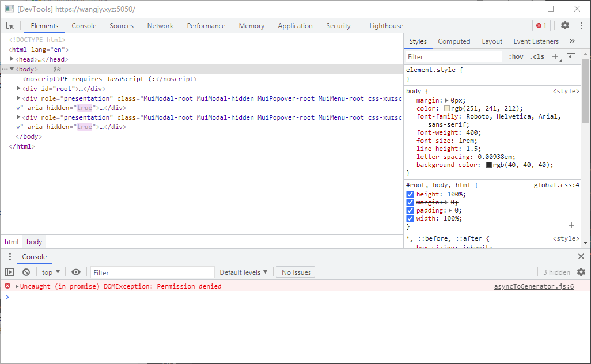Viewport: 591px width, 364px height.
Task: Select the Security tab
Action: (x=338, y=25)
